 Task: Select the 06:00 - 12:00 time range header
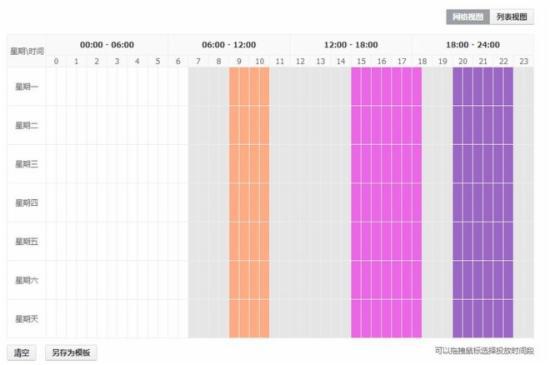click(x=229, y=45)
